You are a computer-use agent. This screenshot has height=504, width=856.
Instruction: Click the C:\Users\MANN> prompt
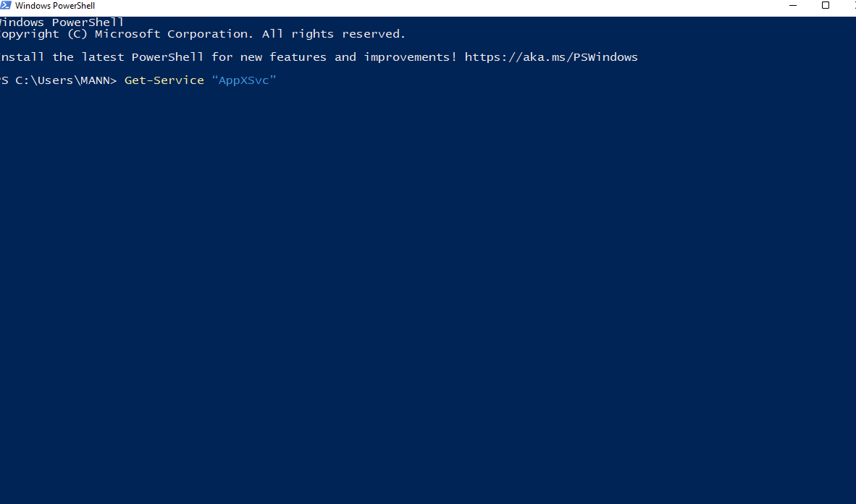coord(66,80)
